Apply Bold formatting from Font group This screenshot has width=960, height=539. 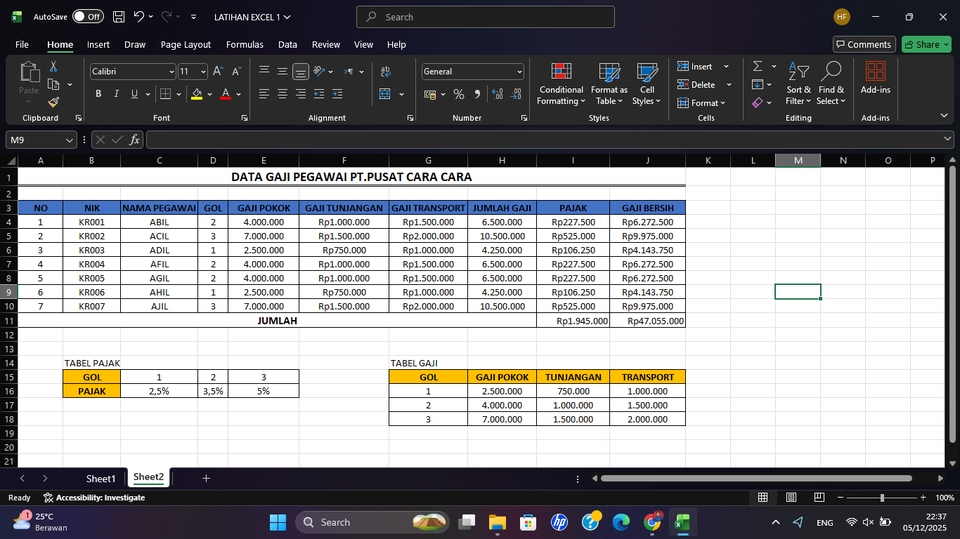click(98, 94)
